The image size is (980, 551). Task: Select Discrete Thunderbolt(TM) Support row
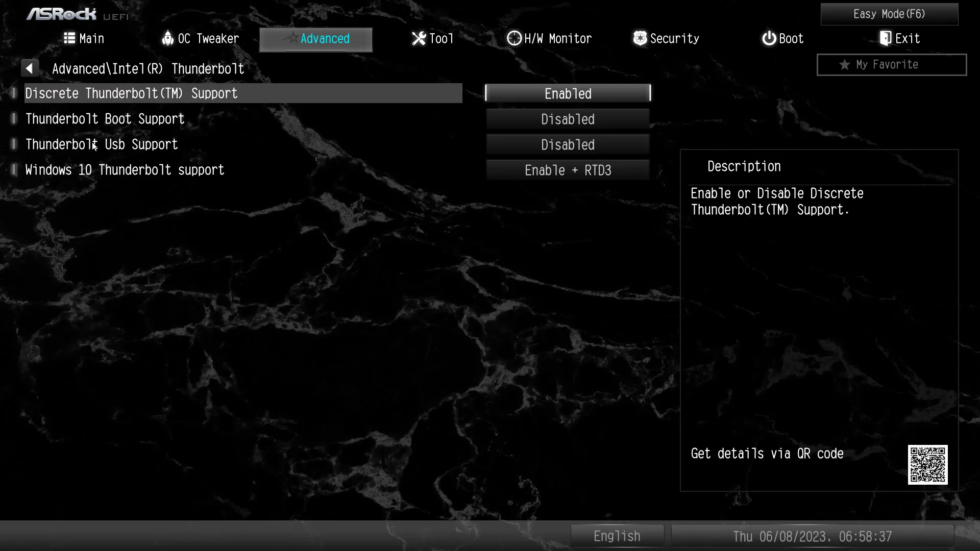point(243,93)
